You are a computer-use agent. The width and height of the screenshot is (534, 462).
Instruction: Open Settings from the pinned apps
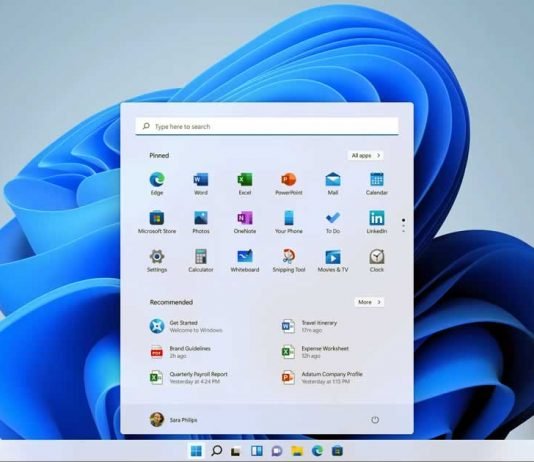[x=157, y=260]
